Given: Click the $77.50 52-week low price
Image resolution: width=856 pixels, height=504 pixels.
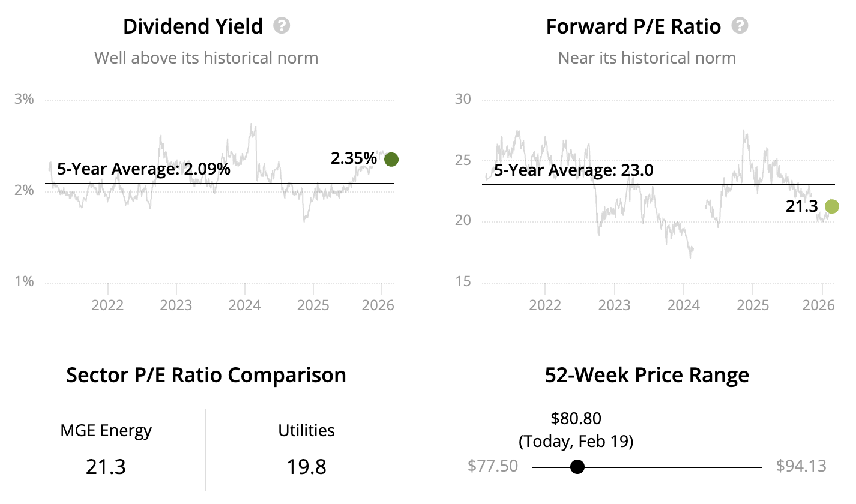Looking at the screenshot, I should [x=492, y=466].
